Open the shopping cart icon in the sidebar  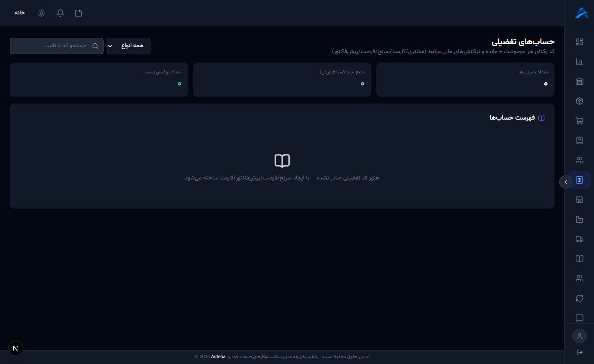[579, 121]
